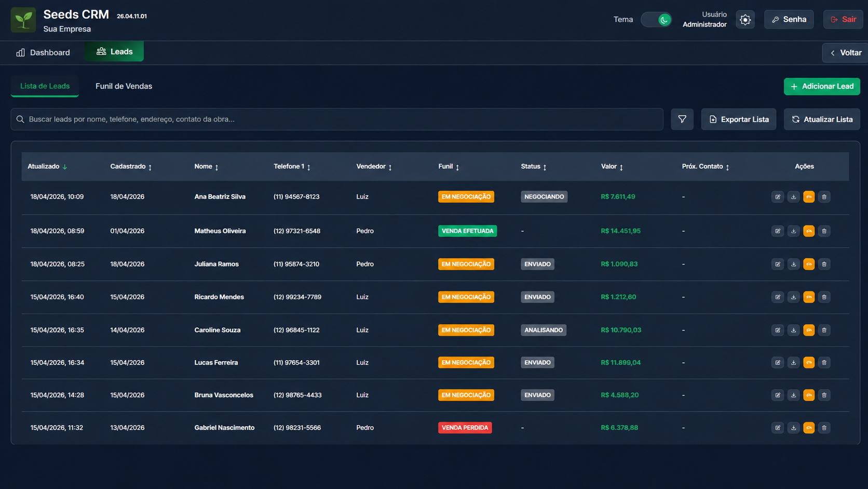
Task: Sort by the Status column
Action: tap(534, 166)
